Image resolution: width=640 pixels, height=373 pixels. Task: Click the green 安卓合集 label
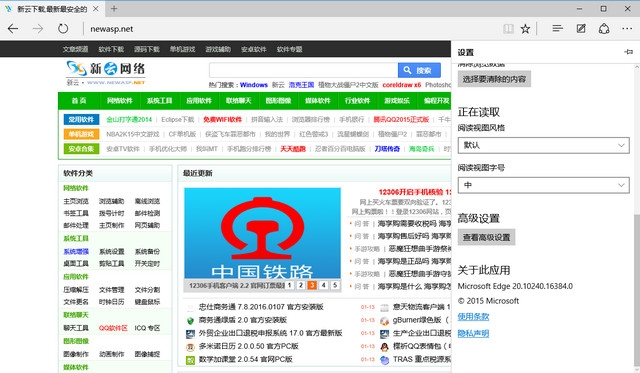pos(81,149)
